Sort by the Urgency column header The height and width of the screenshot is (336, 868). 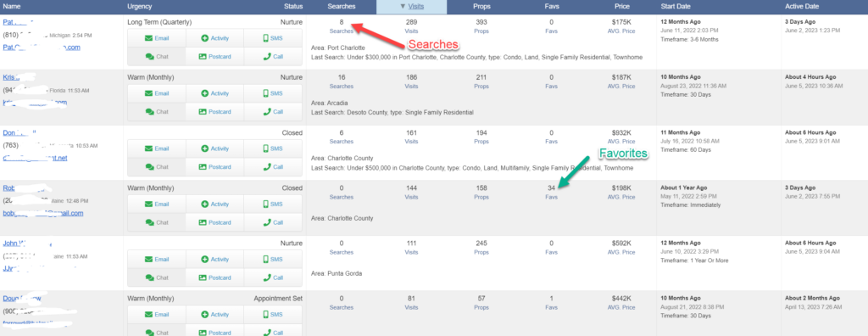tap(140, 7)
